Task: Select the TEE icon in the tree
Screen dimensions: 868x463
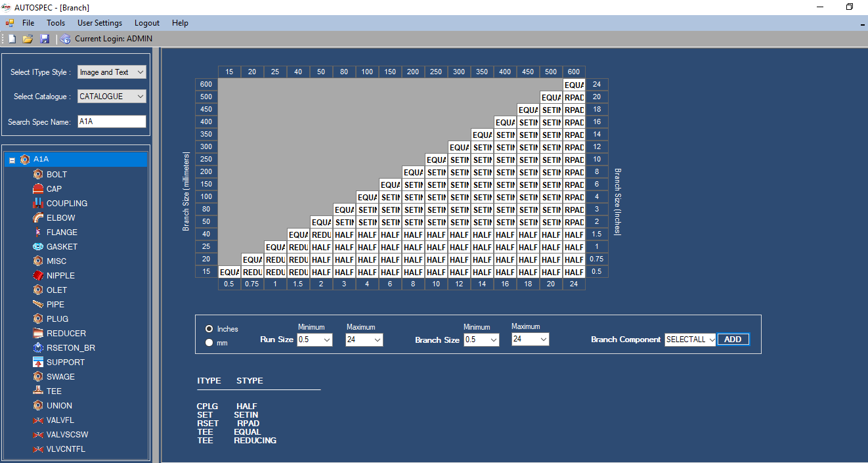Action: pos(38,391)
